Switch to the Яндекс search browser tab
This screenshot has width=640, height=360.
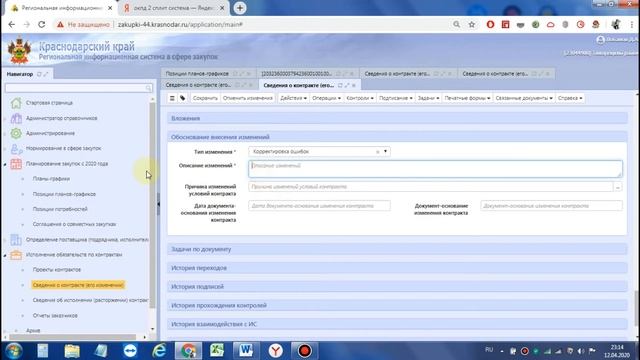[x=173, y=8]
